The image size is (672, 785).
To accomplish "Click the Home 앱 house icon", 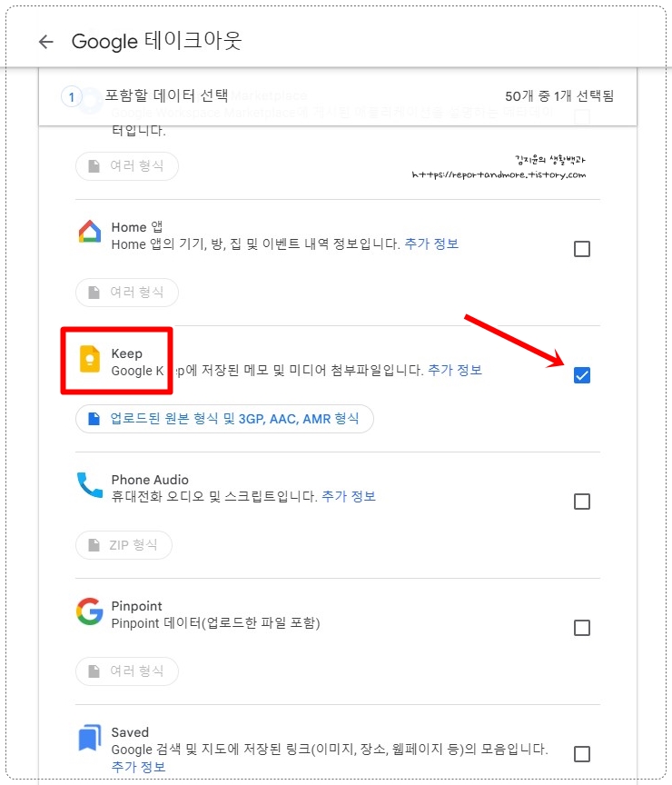I will click(x=90, y=232).
